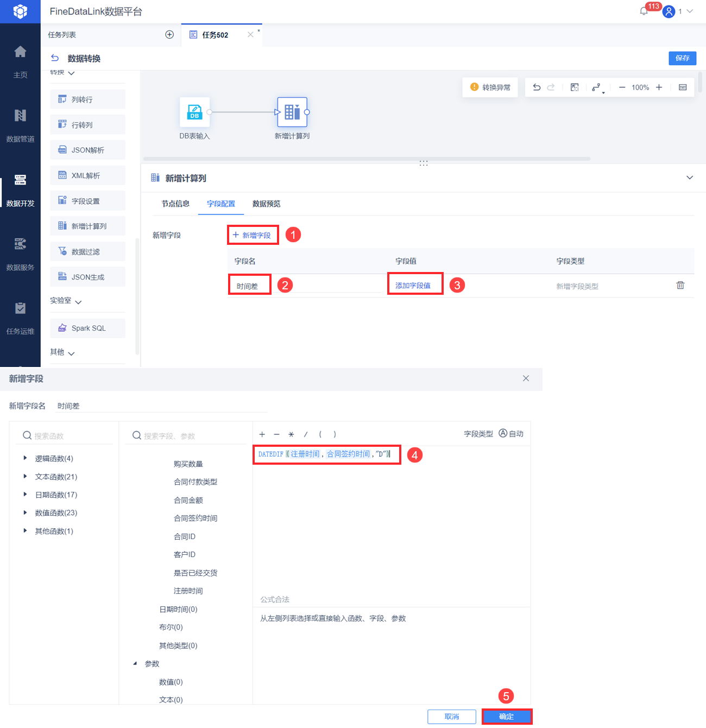
Task: Switch to the 数据预览 tab
Action: 266,204
